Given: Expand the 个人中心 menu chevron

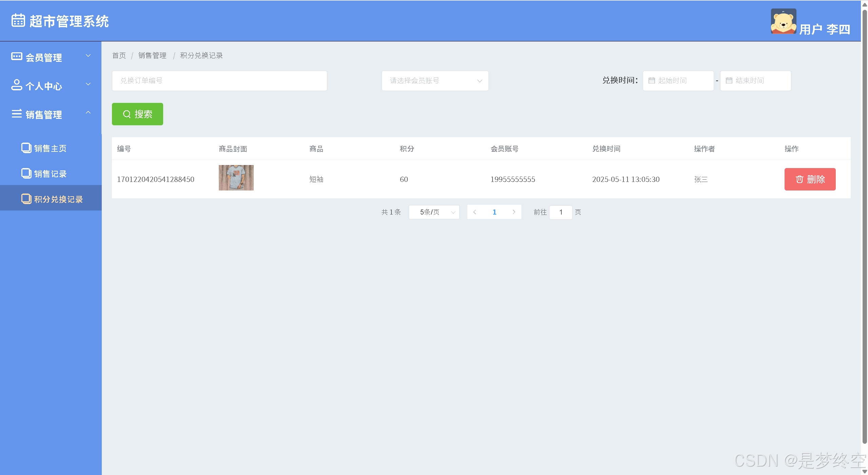Looking at the screenshot, I should pos(88,84).
